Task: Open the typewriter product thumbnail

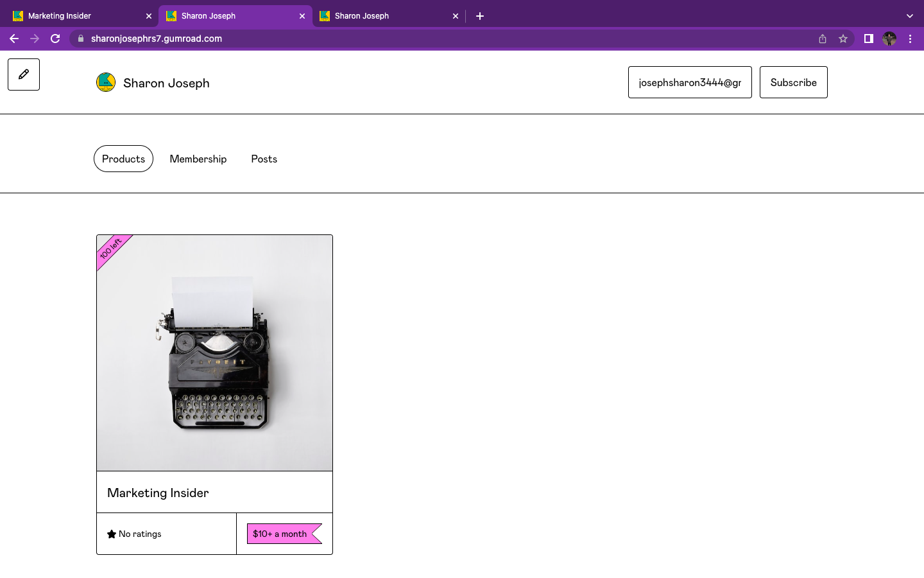Action: [214, 353]
